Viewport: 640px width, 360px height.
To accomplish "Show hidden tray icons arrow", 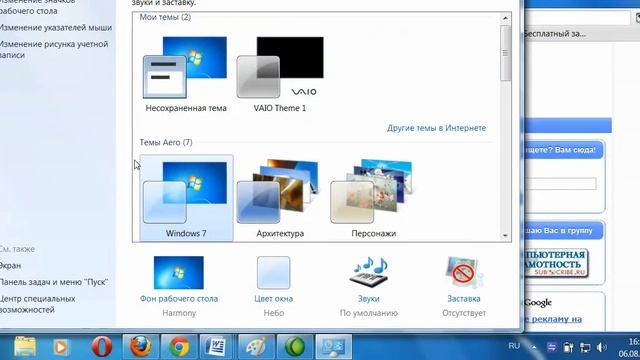I will [534, 347].
